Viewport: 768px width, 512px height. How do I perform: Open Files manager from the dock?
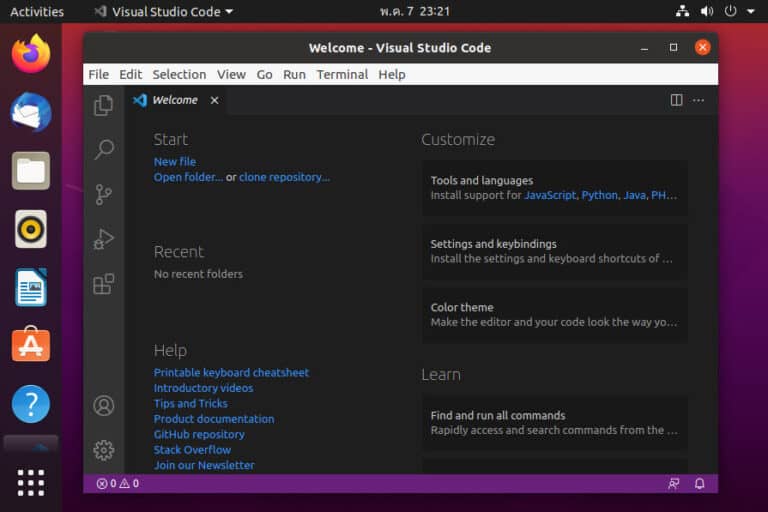[31, 171]
